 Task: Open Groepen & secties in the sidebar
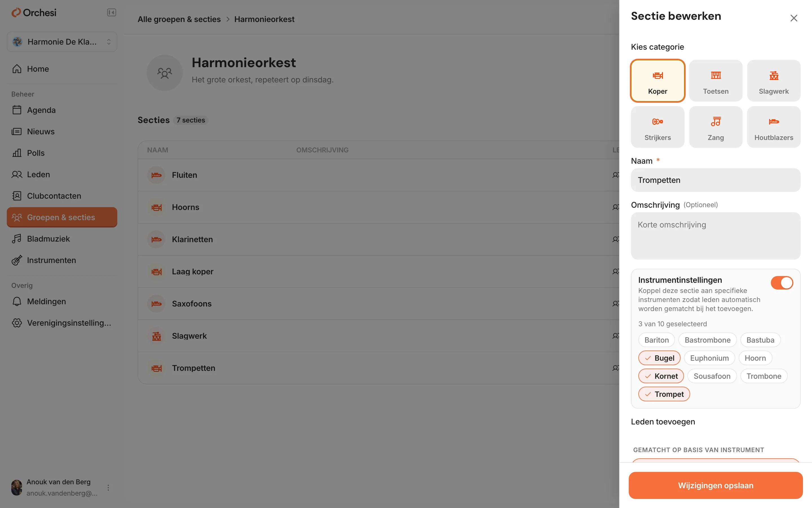click(62, 217)
